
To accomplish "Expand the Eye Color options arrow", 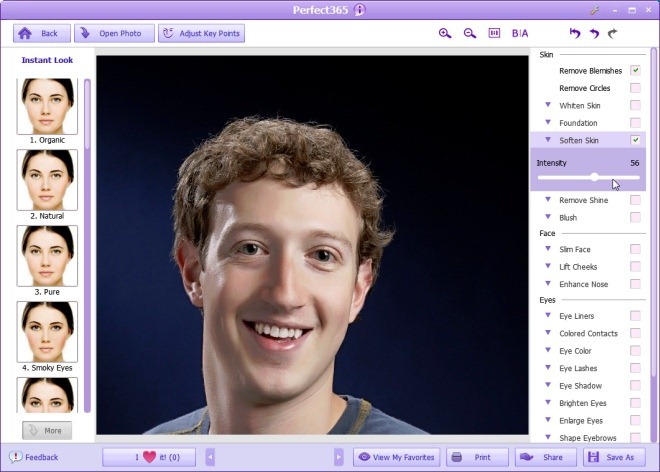I will (x=548, y=350).
